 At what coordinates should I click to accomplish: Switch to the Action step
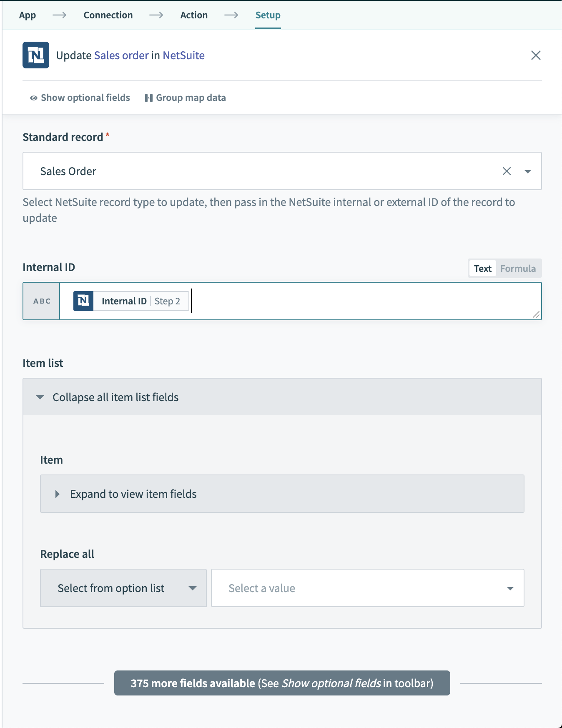pos(193,15)
